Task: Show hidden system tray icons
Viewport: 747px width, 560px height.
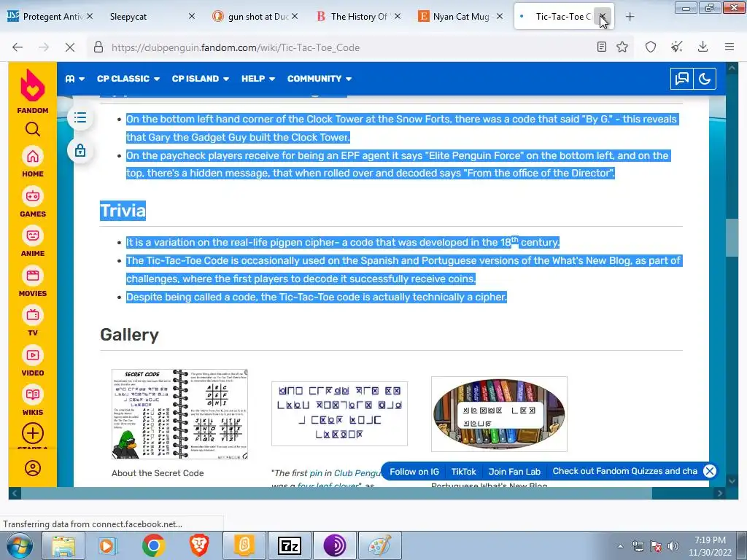Action: click(x=620, y=546)
